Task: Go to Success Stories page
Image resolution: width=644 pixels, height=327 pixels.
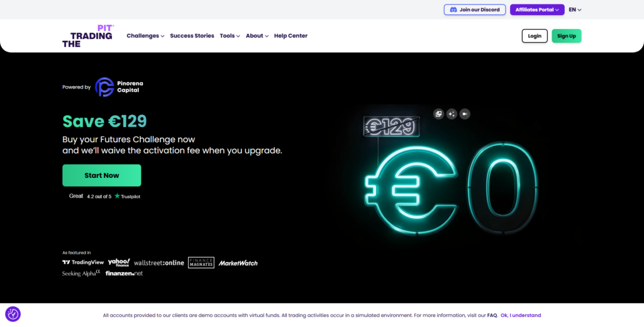Action: [192, 36]
